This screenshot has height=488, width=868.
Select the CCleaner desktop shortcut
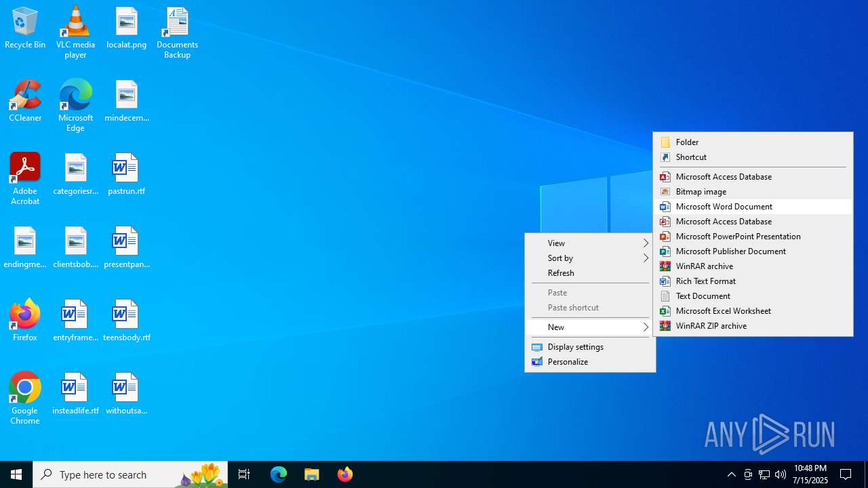click(x=25, y=102)
